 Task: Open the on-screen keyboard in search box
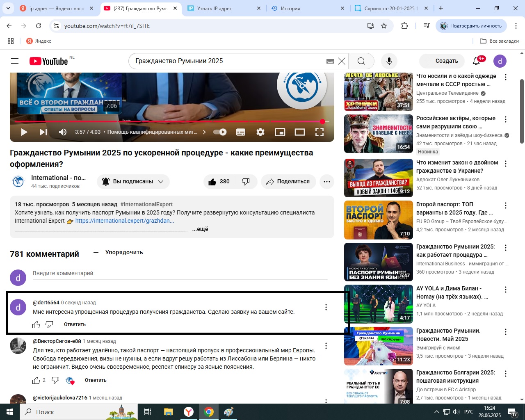pyautogui.click(x=330, y=61)
